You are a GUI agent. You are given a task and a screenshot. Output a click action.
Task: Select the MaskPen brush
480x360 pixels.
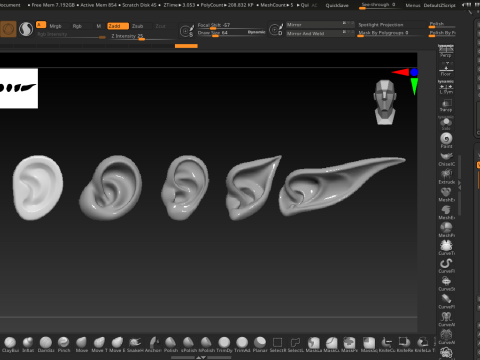tap(349, 344)
